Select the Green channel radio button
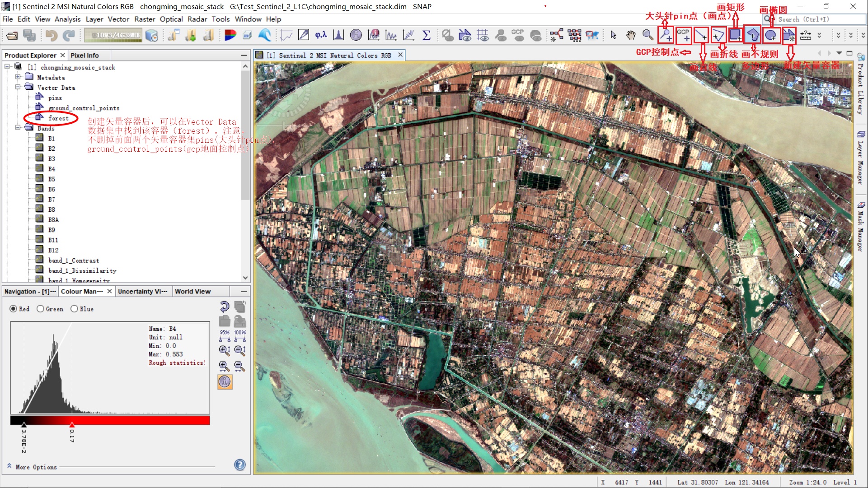 pos(41,309)
